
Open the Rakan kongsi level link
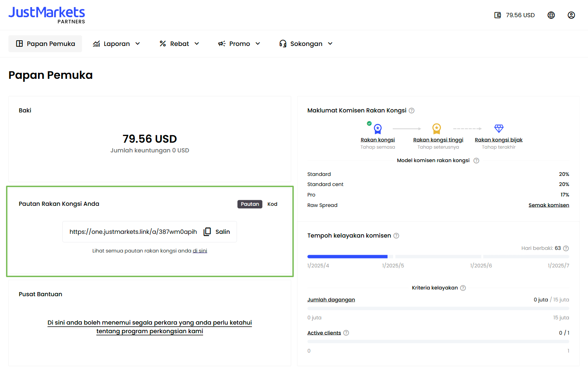click(x=377, y=140)
